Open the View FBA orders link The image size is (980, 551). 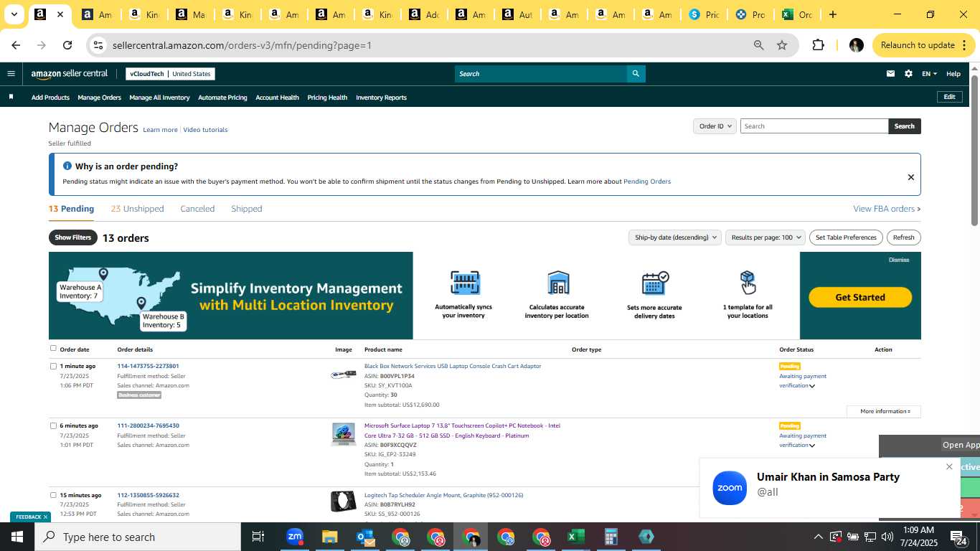887,209
